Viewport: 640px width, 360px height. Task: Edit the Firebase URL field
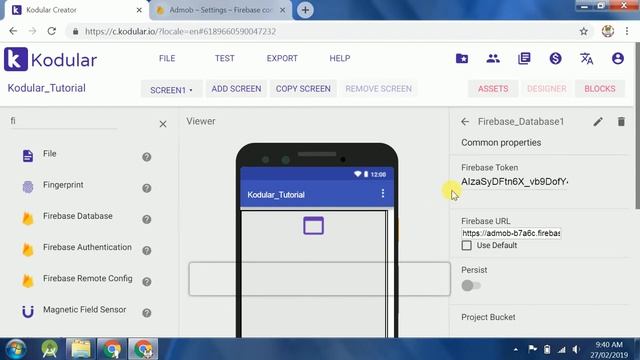(x=511, y=233)
